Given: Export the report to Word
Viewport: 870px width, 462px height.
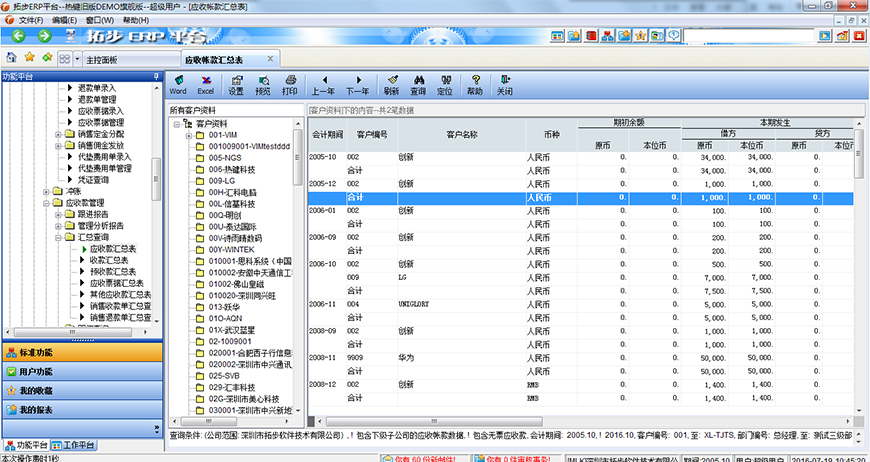Looking at the screenshot, I should tap(177, 84).
